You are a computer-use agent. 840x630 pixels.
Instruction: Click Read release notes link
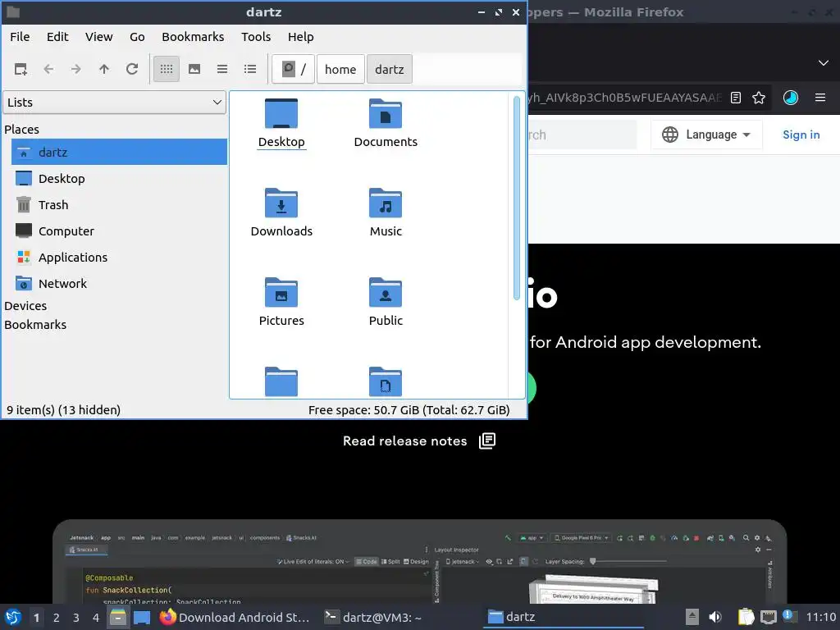point(419,441)
